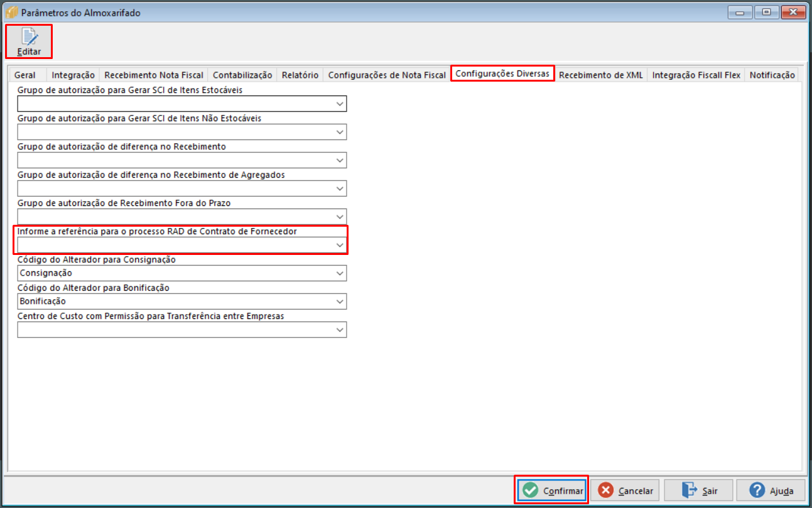Click the Editar pencil toolbar button
The height and width of the screenshot is (508, 812).
(x=29, y=41)
